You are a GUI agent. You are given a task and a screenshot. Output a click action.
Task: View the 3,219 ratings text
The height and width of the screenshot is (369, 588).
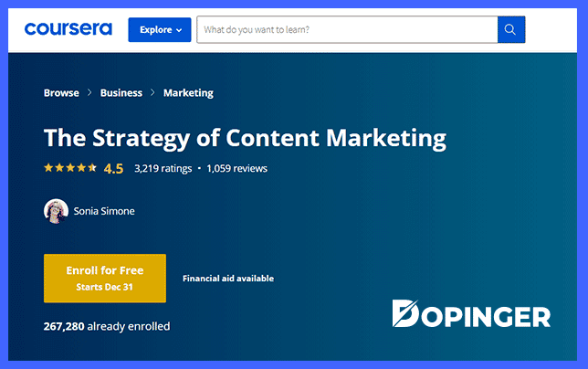[x=163, y=168]
